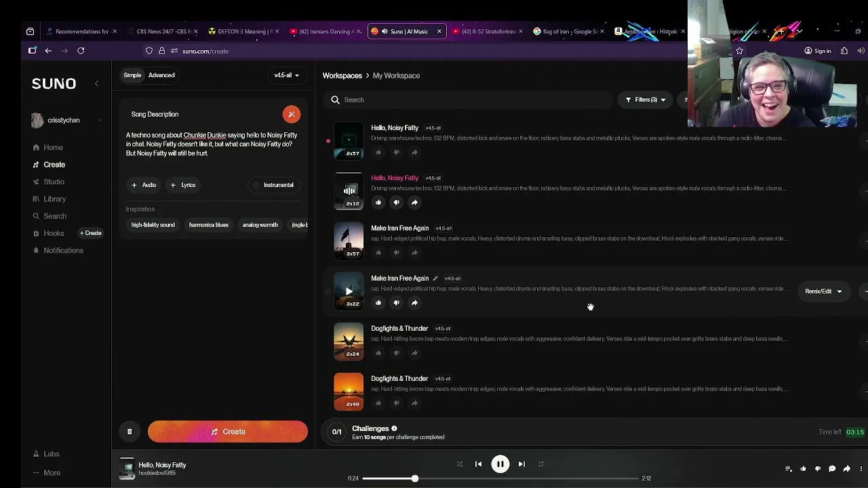Toggle repeat in the player bar
This screenshot has width=868, height=488.
coord(540,464)
